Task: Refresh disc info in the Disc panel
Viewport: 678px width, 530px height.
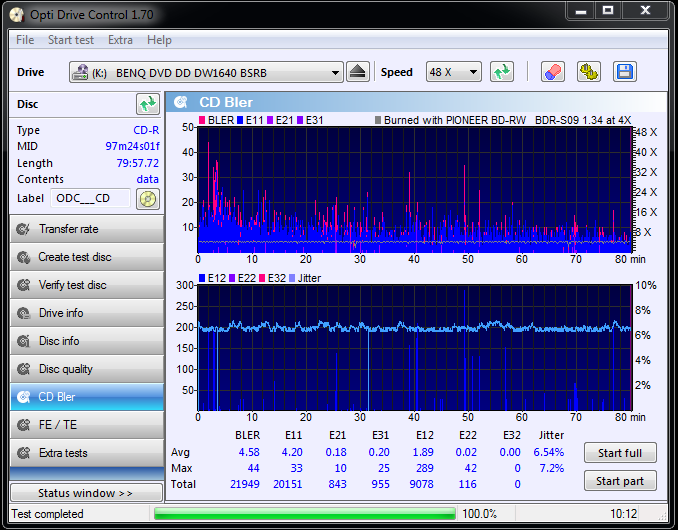Action: click(148, 104)
